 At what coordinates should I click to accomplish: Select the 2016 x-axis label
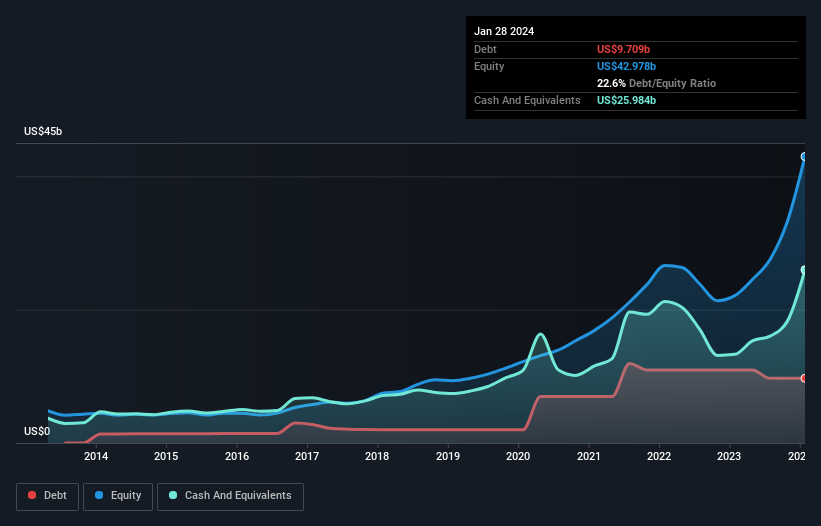pyautogui.click(x=237, y=456)
